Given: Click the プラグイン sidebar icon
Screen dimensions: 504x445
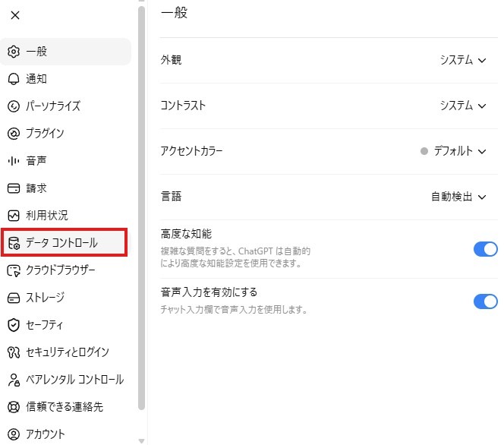Looking at the screenshot, I should [x=14, y=134].
